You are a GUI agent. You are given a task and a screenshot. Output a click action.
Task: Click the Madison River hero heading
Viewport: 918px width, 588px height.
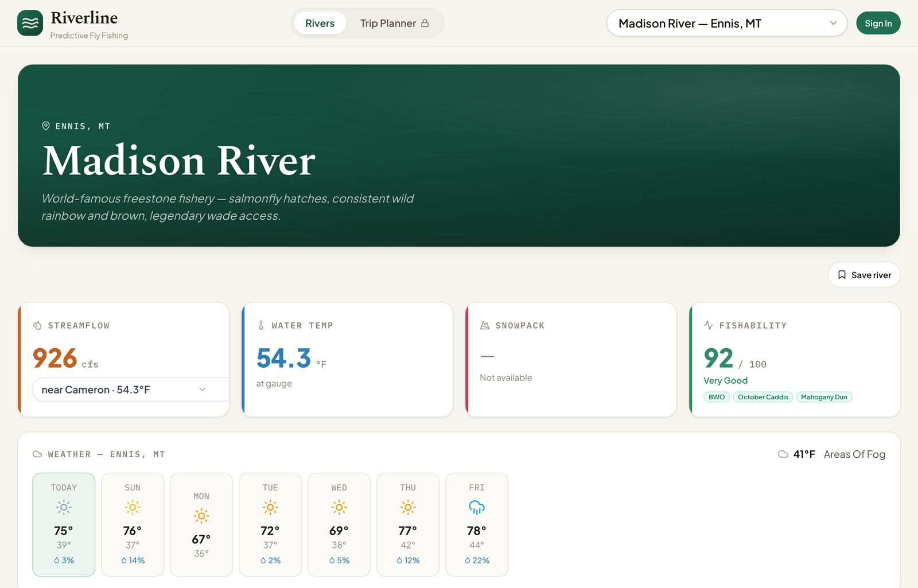point(179,161)
